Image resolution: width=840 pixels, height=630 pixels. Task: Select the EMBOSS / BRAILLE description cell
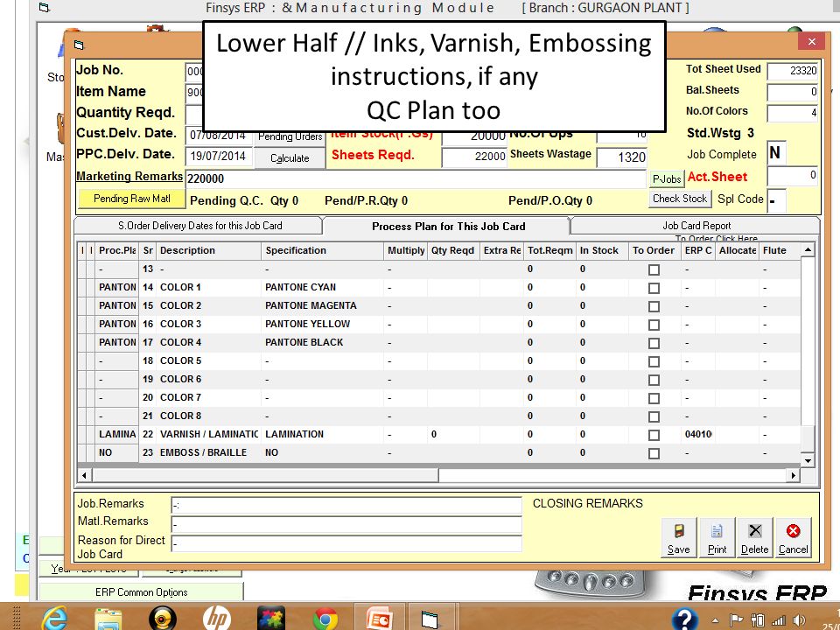point(209,452)
